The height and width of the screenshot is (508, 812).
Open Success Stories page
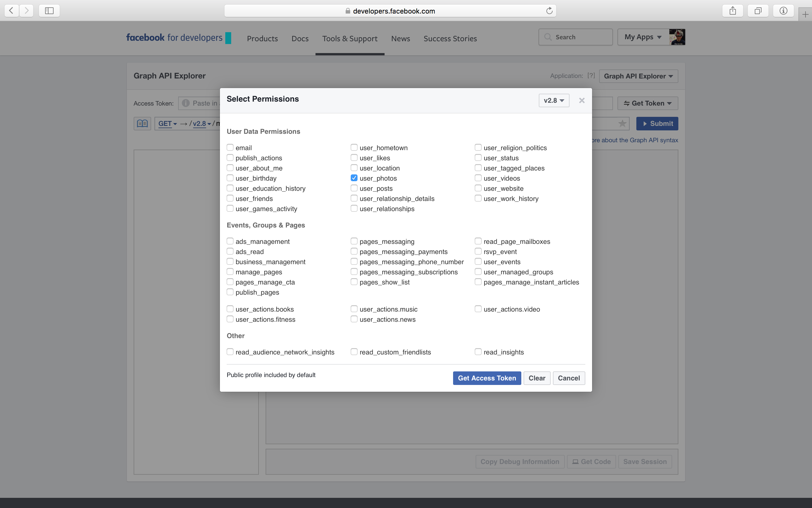(450, 39)
